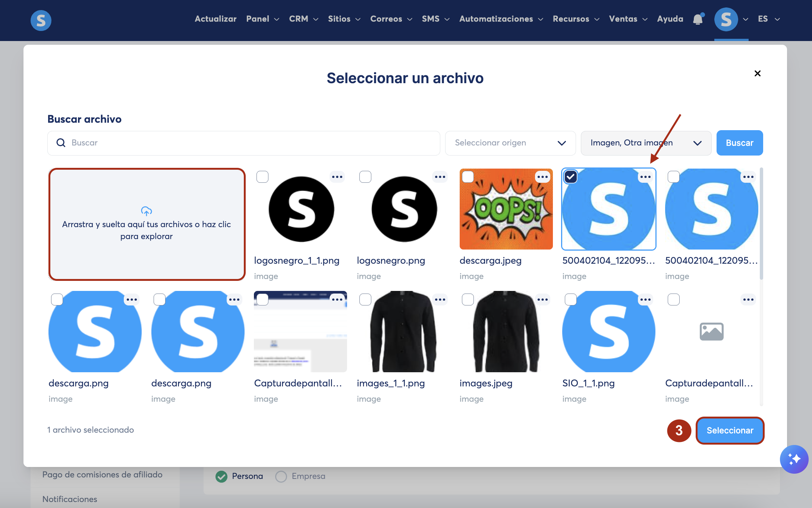812x508 pixels.
Task: Uncheck the selected 500402104 image checkbox
Action: (571, 177)
